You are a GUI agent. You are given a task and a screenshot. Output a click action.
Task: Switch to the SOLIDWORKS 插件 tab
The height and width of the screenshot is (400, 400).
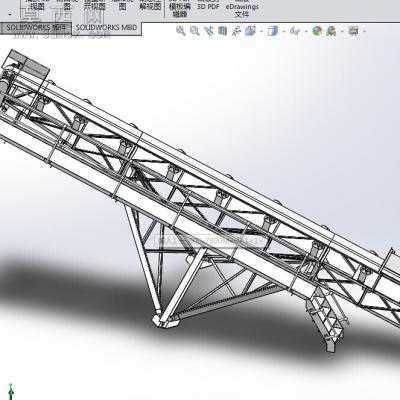coord(36,28)
